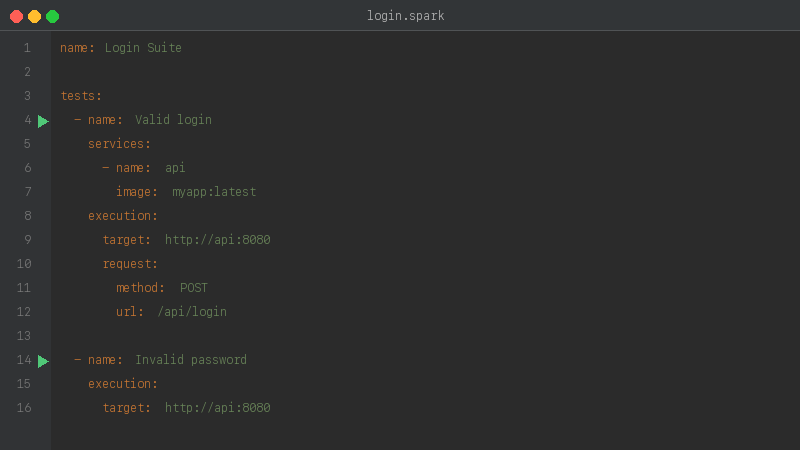
Task: Place cursor on empty line 13
Action: 300,336
